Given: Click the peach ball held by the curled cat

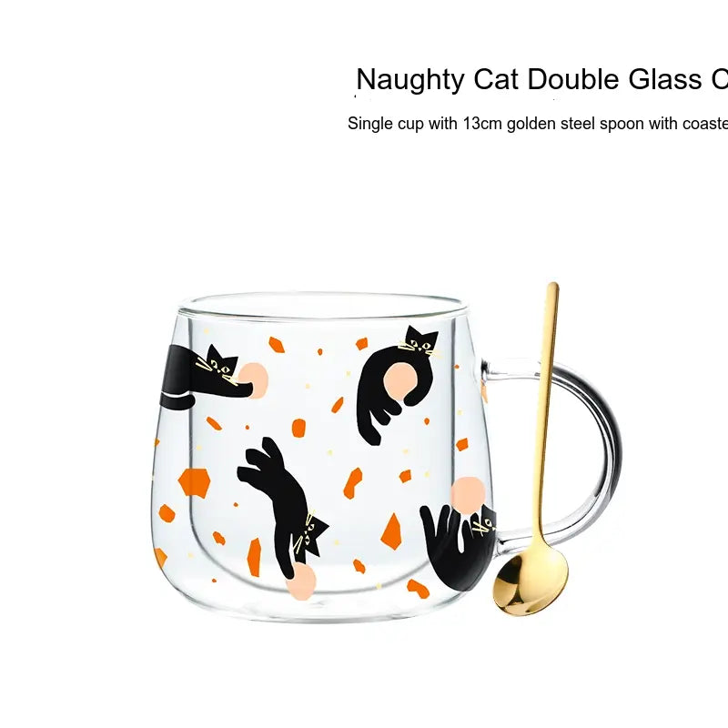Looking at the screenshot, I should coord(399,383).
